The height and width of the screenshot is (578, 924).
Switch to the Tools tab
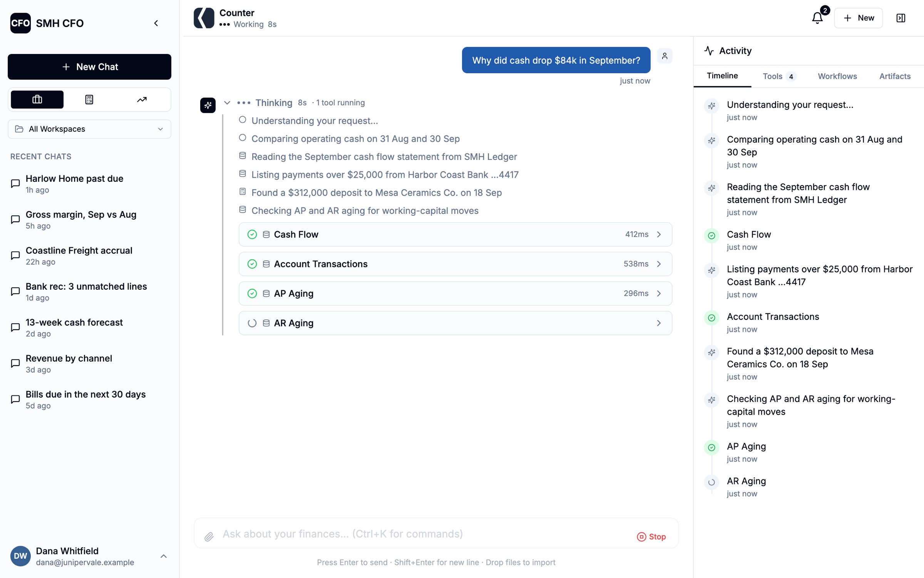[779, 76]
